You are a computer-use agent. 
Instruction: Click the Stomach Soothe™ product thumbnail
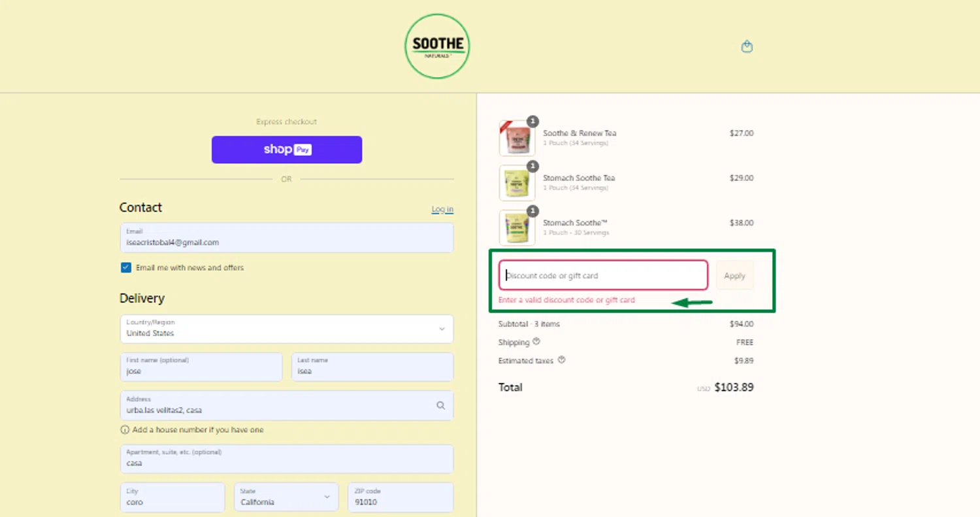(x=517, y=227)
